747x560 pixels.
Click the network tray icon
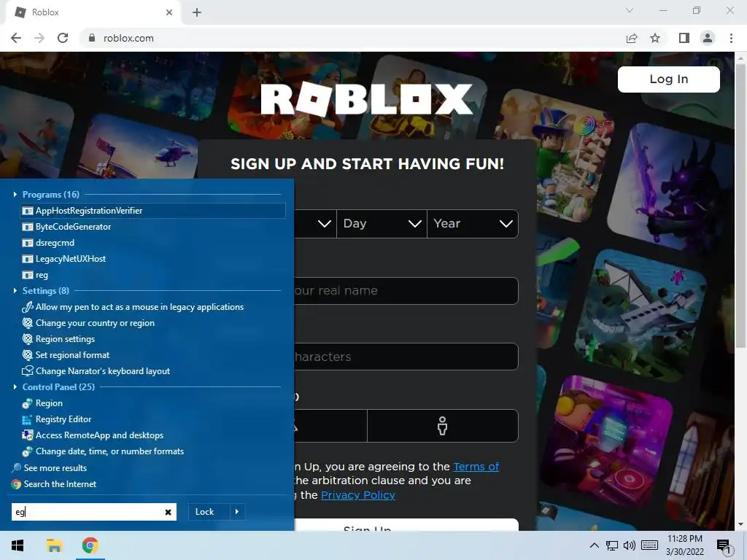612,545
